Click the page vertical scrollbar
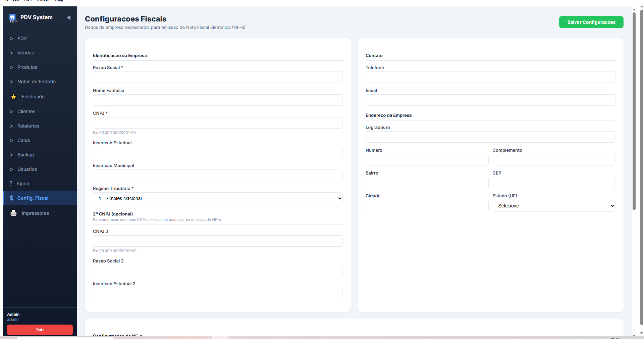Viewport: 644px width, 339px height. (634, 111)
